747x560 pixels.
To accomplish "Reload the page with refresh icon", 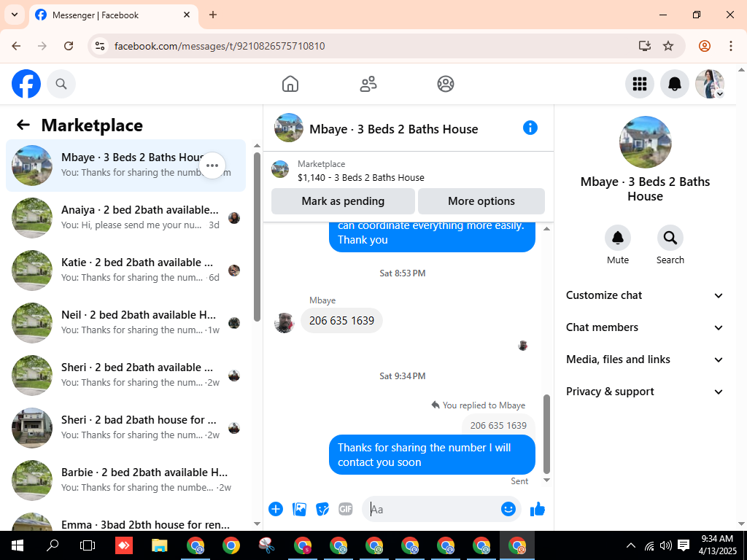I will [x=69, y=46].
